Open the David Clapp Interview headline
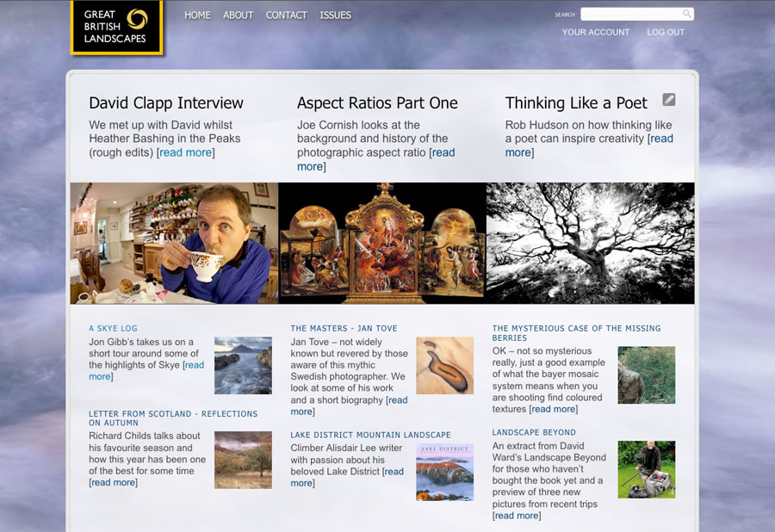 (x=166, y=103)
